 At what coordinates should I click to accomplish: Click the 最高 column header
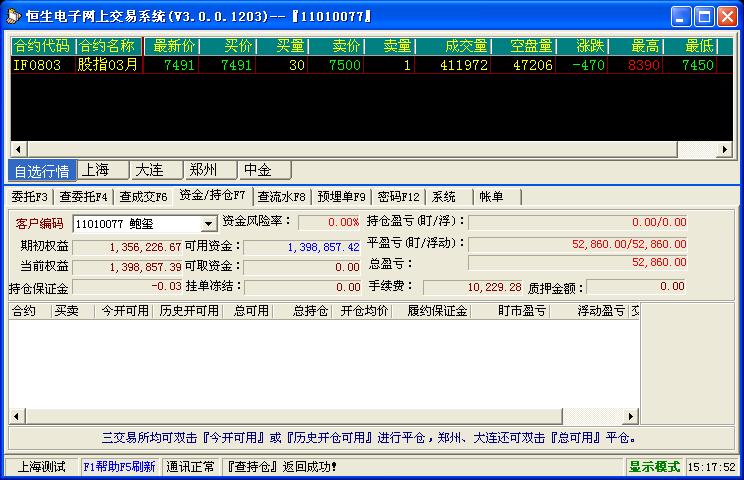(637, 46)
